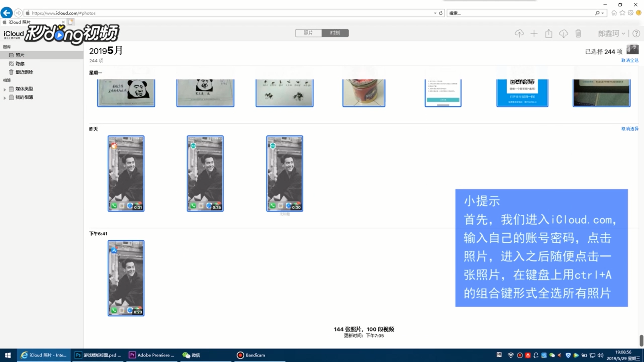Select the ink shrimp drawing thumbnail
The image size is (644, 362).
click(x=284, y=93)
